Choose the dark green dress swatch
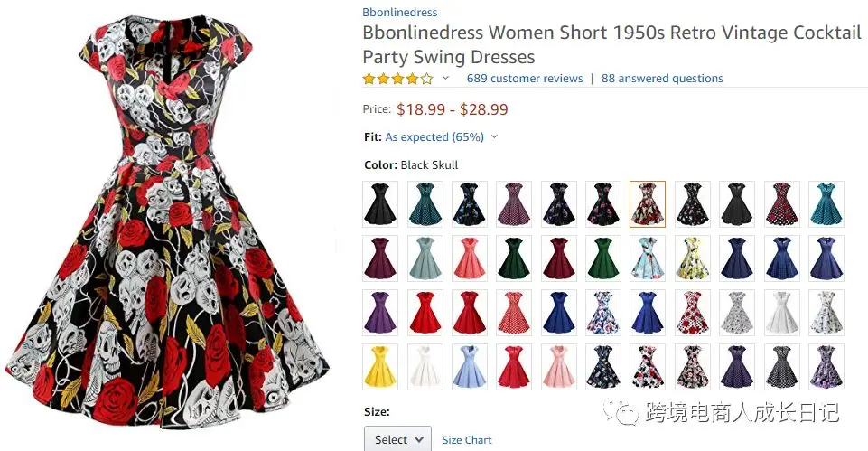 (x=514, y=258)
